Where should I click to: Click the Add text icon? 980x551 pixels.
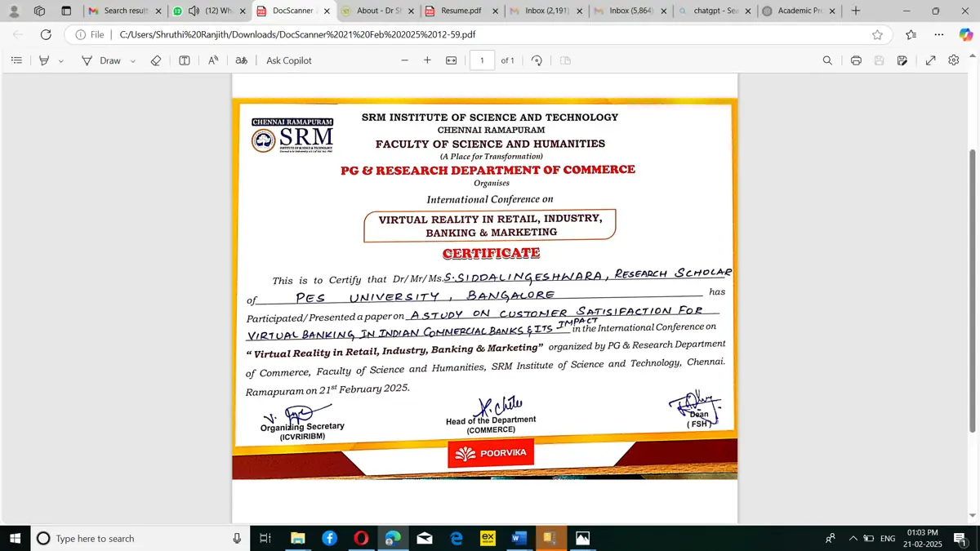click(x=185, y=60)
